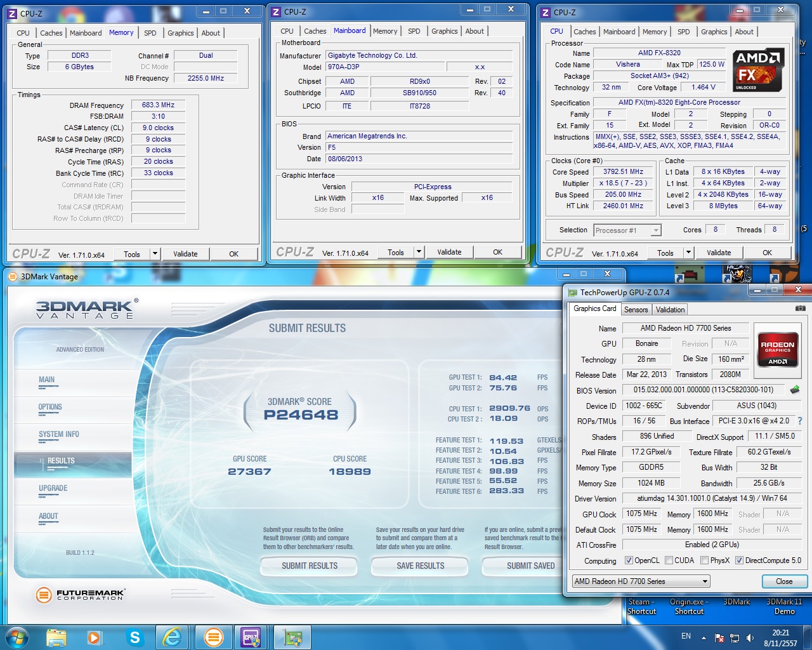Image resolution: width=812 pixels, height=650 pixels.
Task: Click the volume speaker icon in system tray
Action: [750, 637]
